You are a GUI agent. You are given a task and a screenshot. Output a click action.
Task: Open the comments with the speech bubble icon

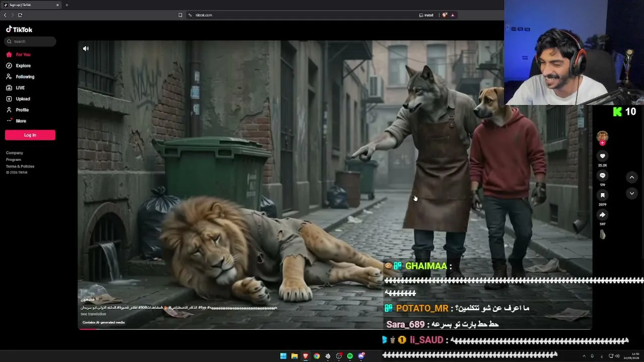[602, 175]
